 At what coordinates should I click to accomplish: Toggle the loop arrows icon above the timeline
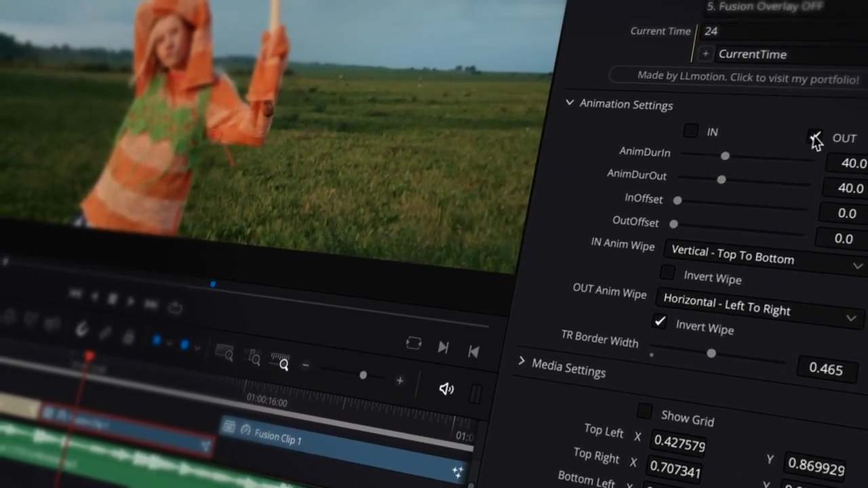pos(414,343)
